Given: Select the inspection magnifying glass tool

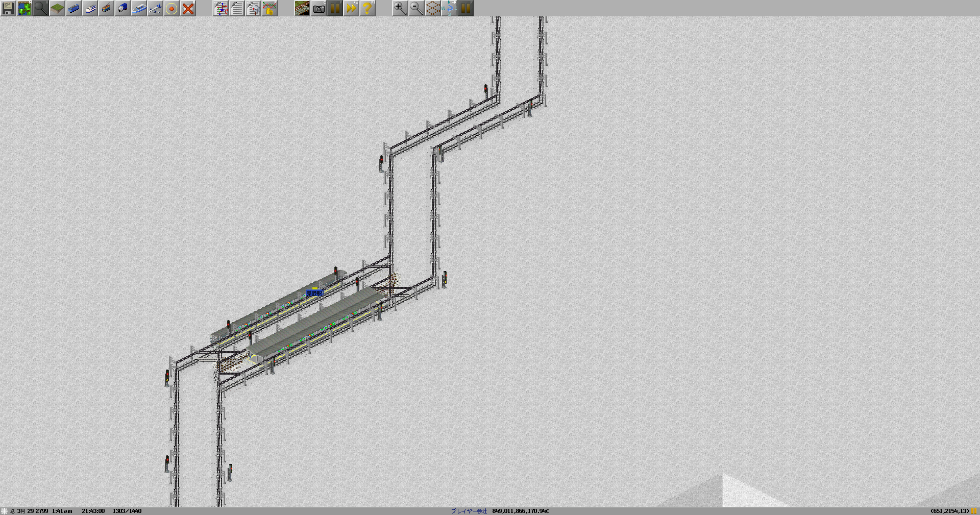Looking at the screenshot, I should pos(41,8).
